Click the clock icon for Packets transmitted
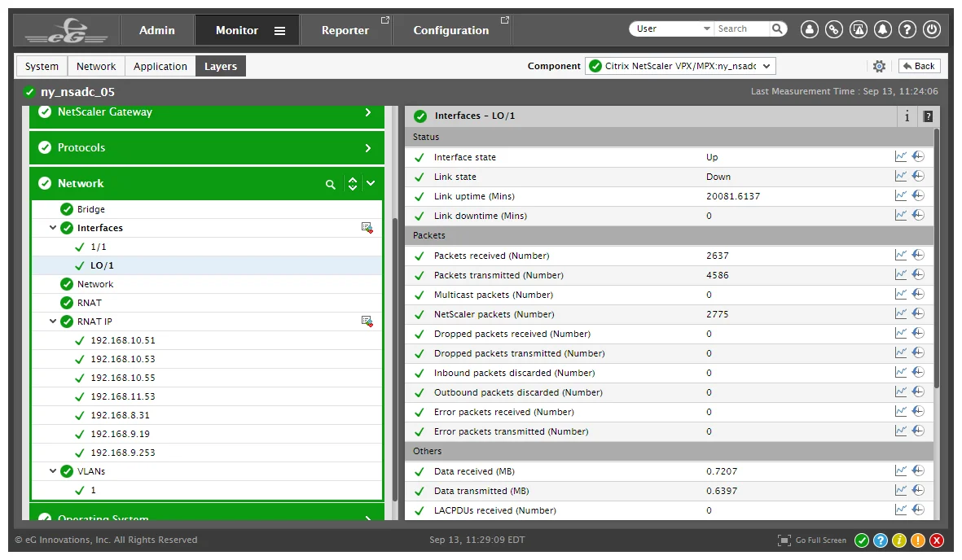Screen dimensions: 962x560 click(x=919, y=274)
